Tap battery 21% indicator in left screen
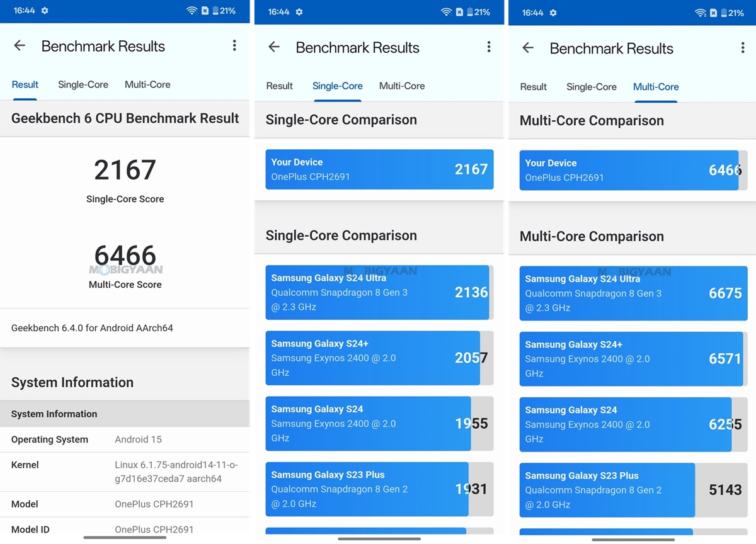The height and width of the screenshot is (544, 756). click(224, 11)
